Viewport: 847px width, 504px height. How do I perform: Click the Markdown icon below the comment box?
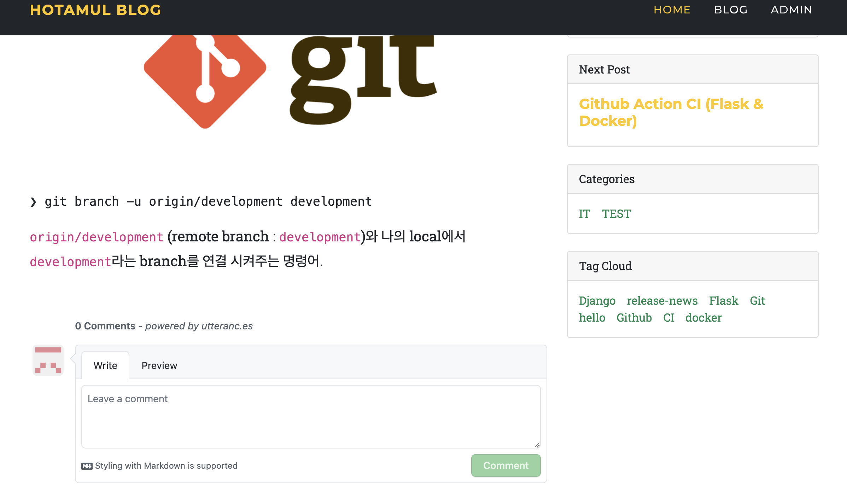(x=87, y=466)
